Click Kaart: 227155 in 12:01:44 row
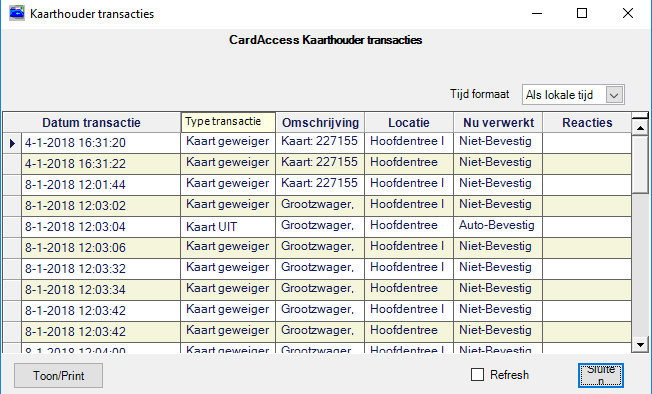This screenshot has width=652, height=394. click(320, 185)
